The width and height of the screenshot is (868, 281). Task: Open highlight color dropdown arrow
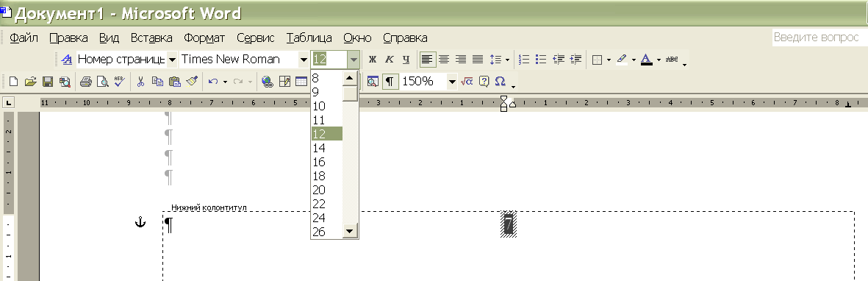634,60
